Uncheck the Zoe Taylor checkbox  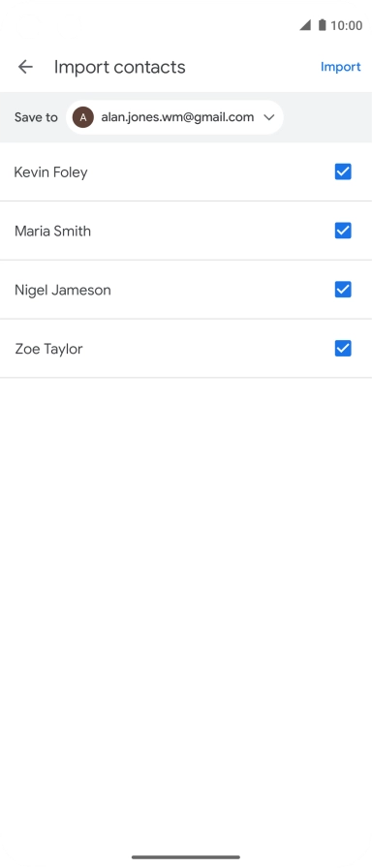tap(343, 348)
